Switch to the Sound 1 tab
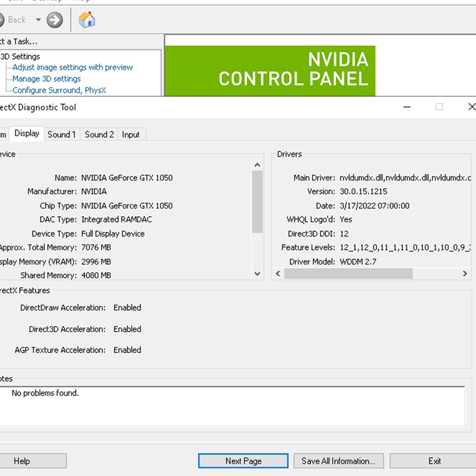This screenshot has height=476, width=476. point(61,135)
